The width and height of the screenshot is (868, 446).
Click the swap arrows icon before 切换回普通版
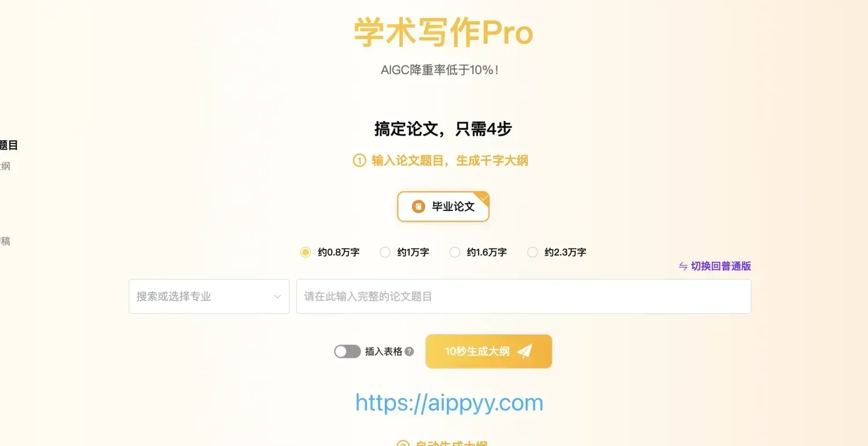pos(683,266)
